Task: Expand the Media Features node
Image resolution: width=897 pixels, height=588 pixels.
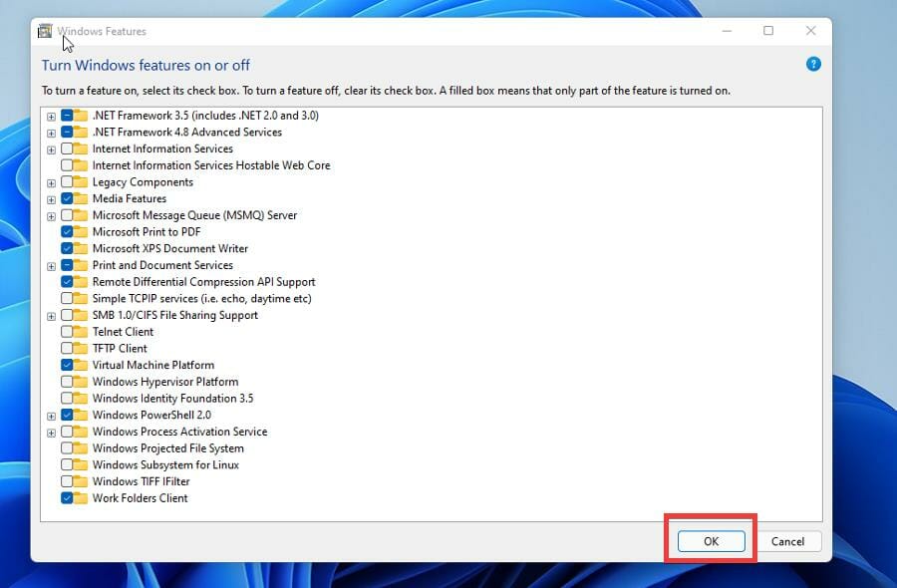Action: (51, 199)
